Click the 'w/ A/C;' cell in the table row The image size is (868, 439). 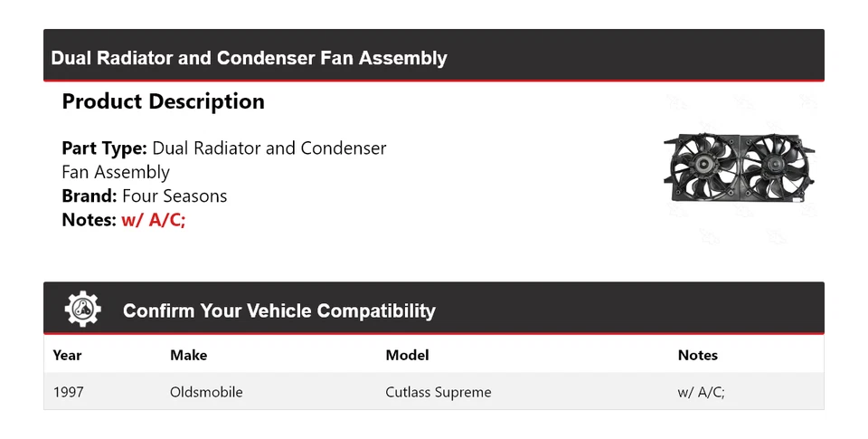(x=701, y=392)
